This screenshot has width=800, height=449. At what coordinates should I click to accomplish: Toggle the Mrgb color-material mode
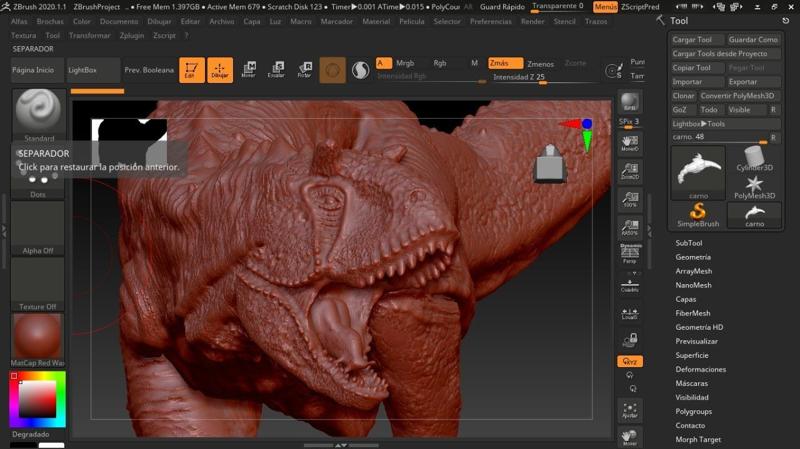[x=405, y=63]
